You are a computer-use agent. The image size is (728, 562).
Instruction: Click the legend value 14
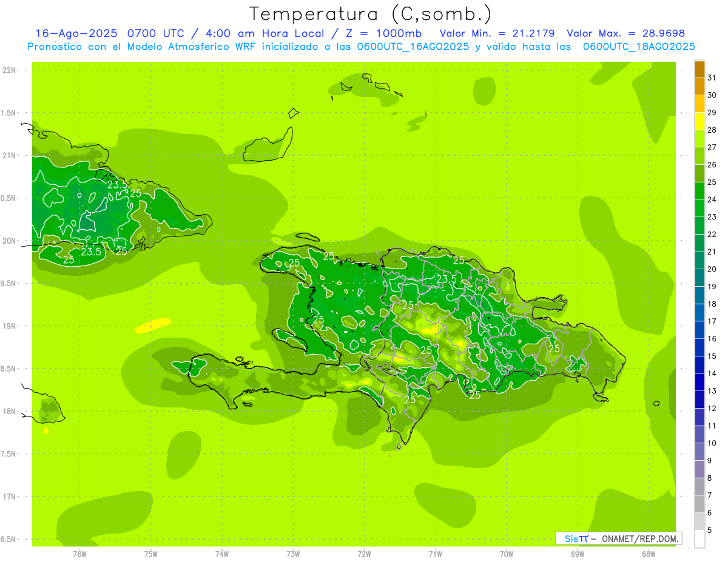point(712,373)
